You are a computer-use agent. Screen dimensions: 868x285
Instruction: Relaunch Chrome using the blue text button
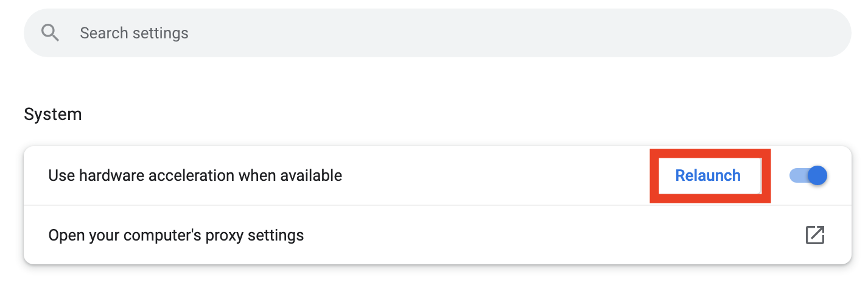tap(708, 176)
